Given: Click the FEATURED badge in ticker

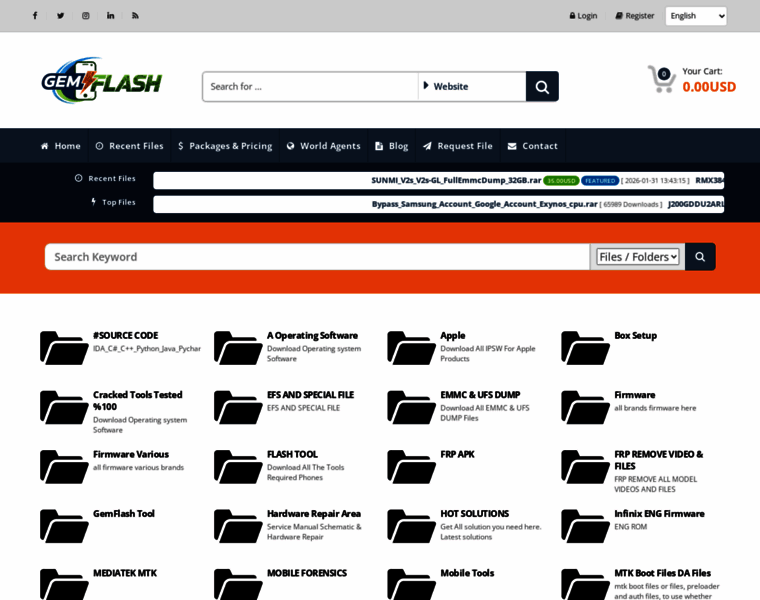Looking at the screenshot, I should (600, 181).
